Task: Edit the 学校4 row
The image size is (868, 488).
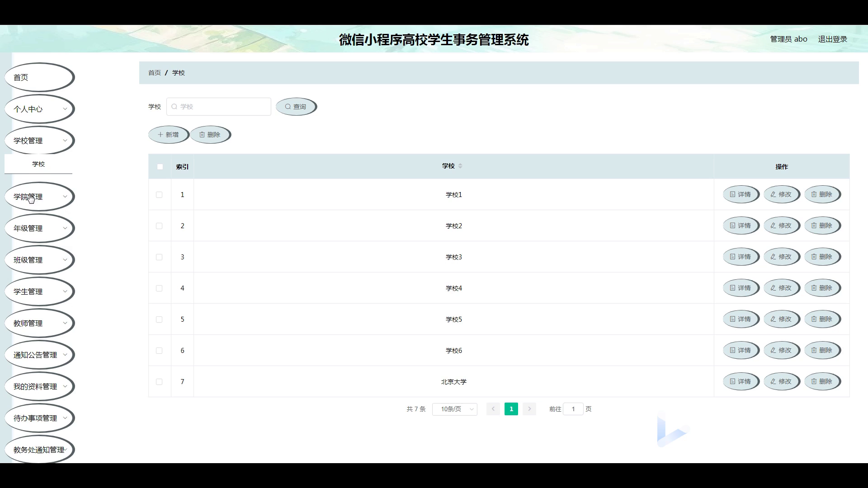Action: click(781, 288)
